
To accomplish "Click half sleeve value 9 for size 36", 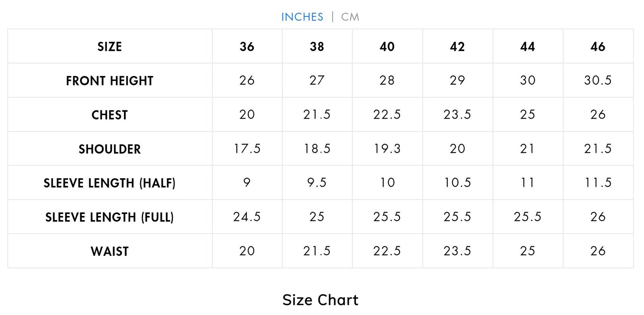I will [247, 183].
